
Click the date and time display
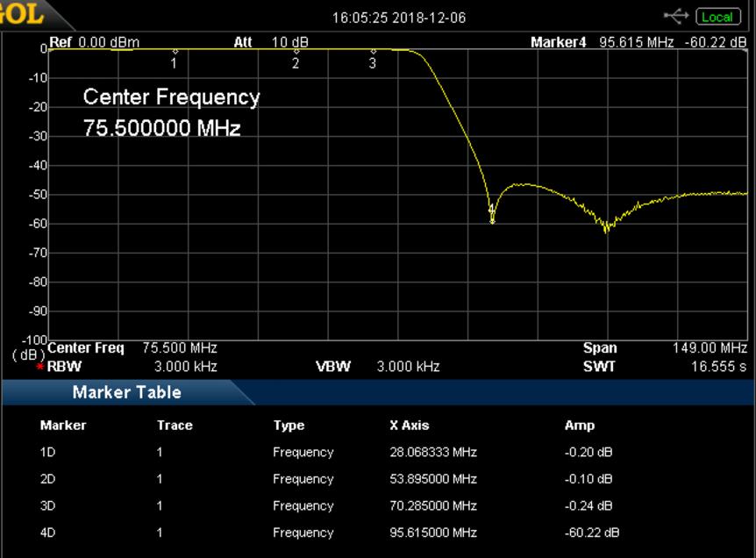click(399, 18)
